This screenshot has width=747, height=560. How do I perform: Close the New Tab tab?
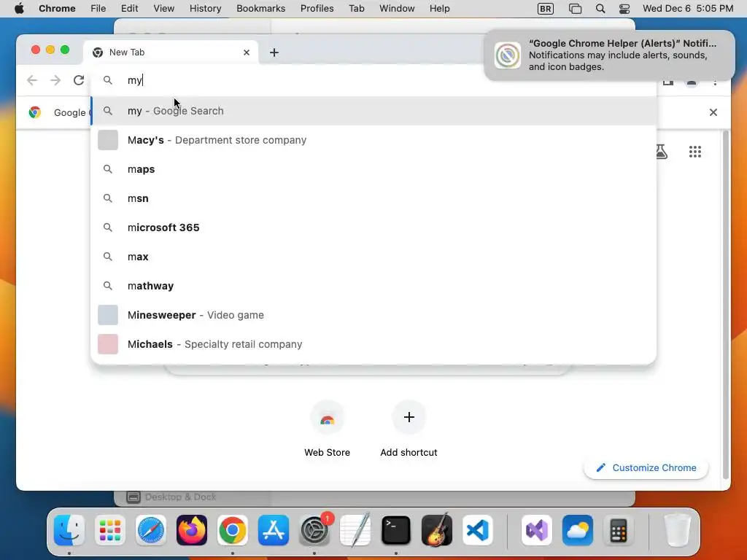pyautogui.click(x=247, y=52)
